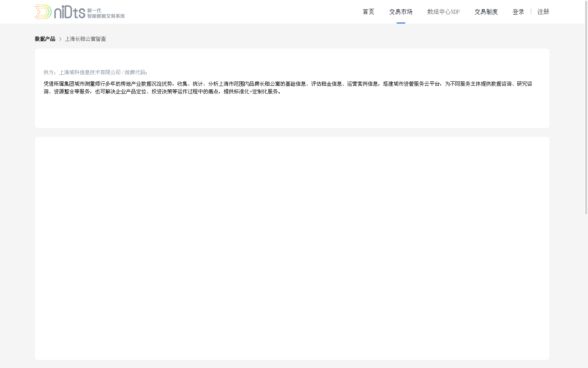Click the breadcrumb chevron separator
The image size is (588, 368).
pos(60,39)
